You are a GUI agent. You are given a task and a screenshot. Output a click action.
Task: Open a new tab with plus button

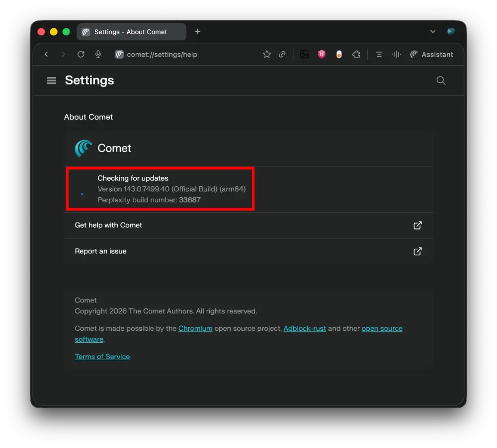(x=197, y=32)
